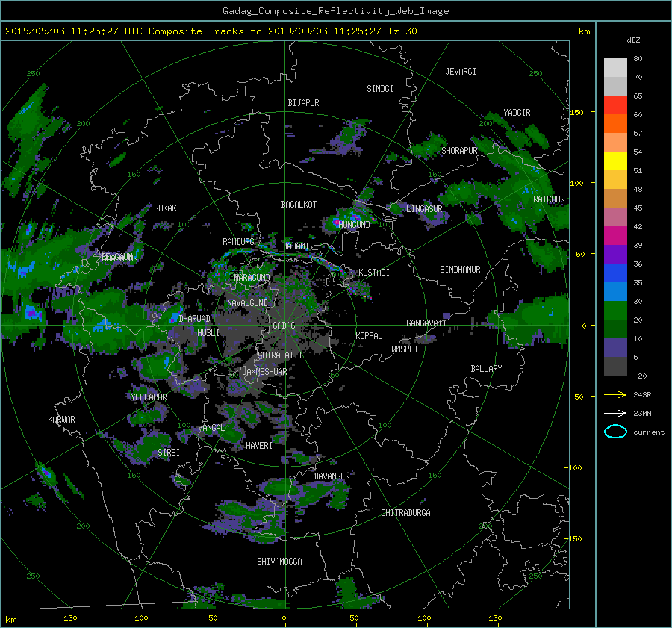Click the intense storm cell near HUNGUND

tap(335, 223)
